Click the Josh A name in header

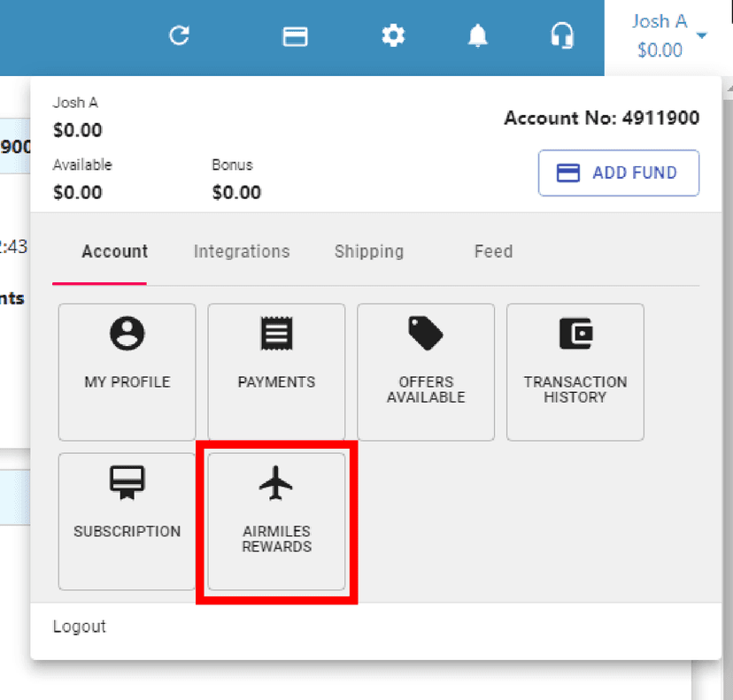(x=660, y=21)
